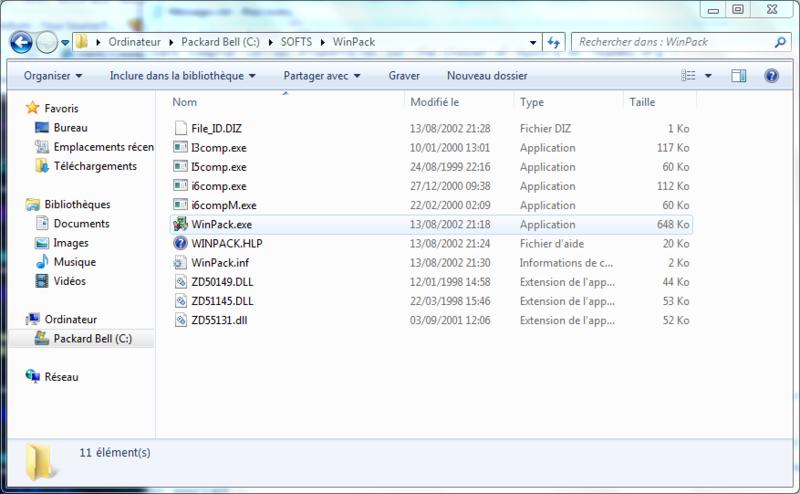Image resolution: width=800 pixels, height=494 pixels.
Task: Open Inclure dans la bibliothèque menu
Action: coord(183,76)
